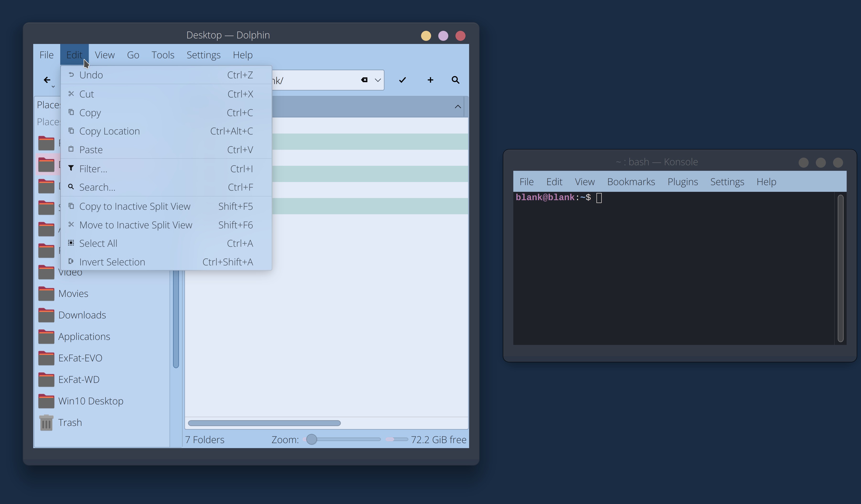Click ExFat-EVO folder icon
This screenshot has width=861, height=504.
[x=46, y=358]
